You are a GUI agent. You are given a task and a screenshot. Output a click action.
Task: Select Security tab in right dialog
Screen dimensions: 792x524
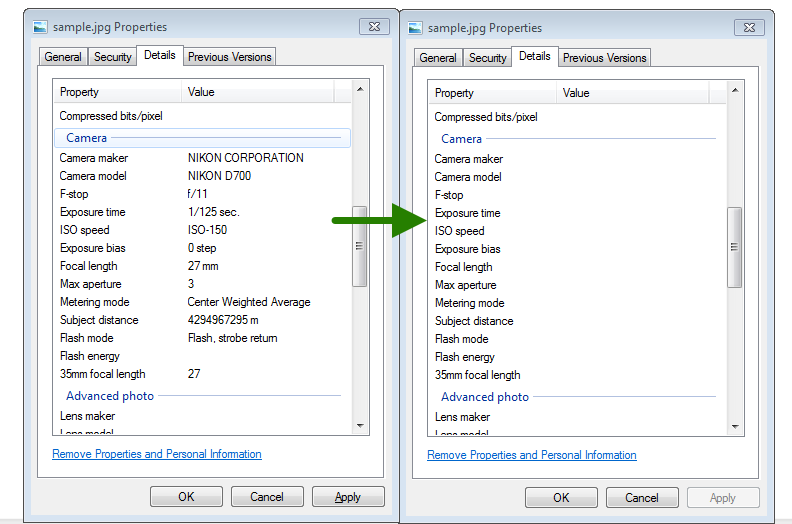[x=487, y=58]
